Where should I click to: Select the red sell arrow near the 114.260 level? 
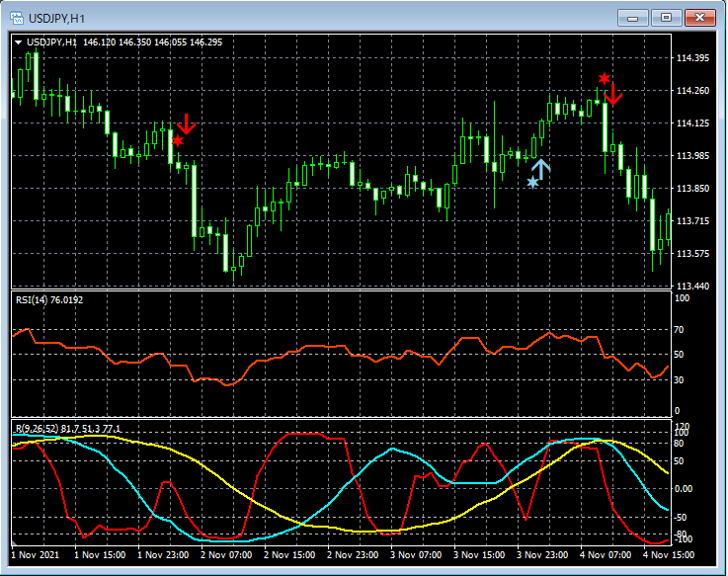point(613,94)
